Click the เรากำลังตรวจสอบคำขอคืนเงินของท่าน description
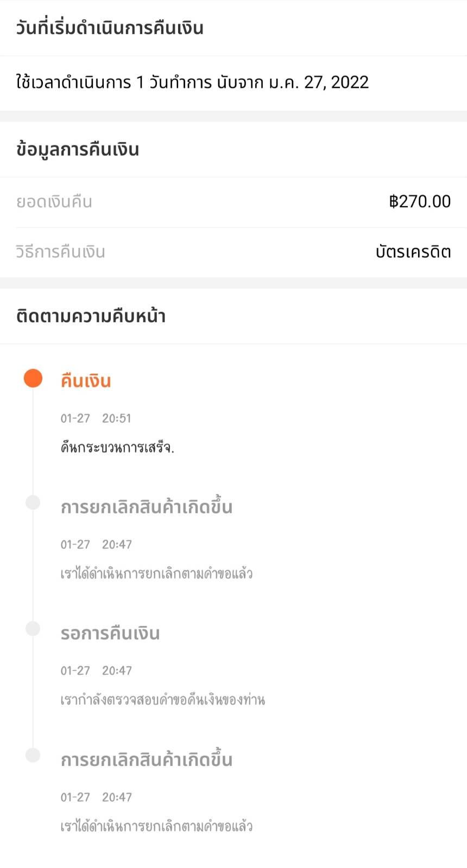 162,700
